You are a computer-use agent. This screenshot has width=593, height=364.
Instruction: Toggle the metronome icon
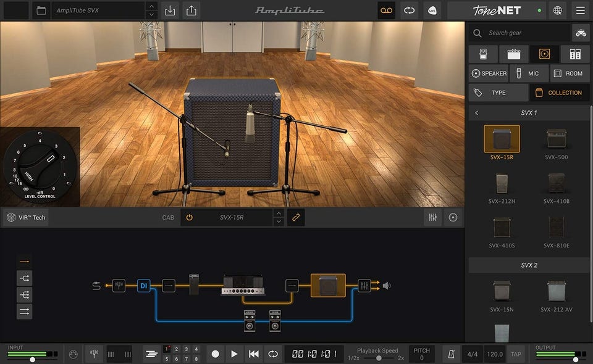click(451, 354)
